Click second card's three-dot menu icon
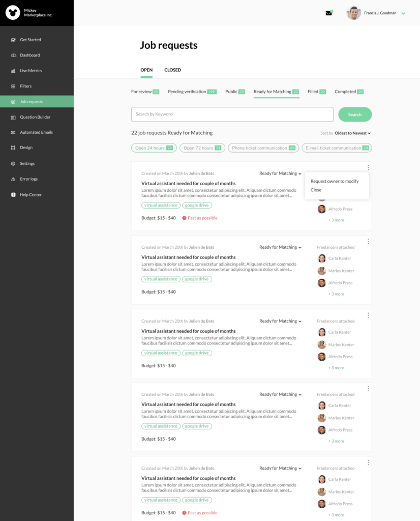 click(x=368, y=242)
